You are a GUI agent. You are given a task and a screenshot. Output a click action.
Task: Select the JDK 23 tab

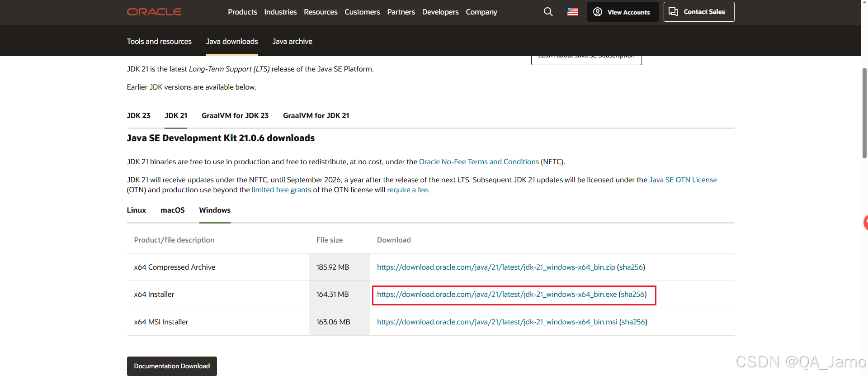[138, 115]
